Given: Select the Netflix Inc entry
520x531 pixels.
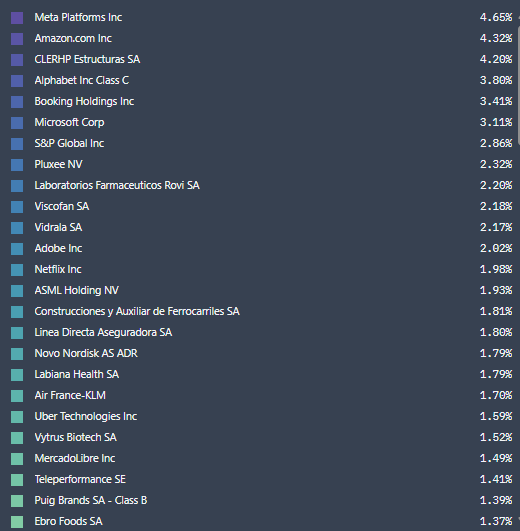Looking at the screenshot, I should tap(58, 269).
